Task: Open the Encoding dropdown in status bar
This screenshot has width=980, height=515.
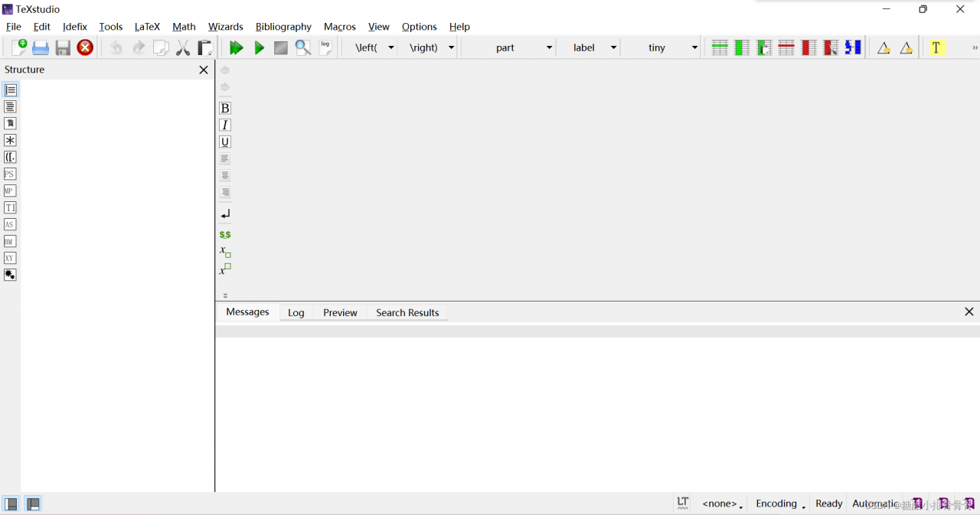Action: [780, 504]
